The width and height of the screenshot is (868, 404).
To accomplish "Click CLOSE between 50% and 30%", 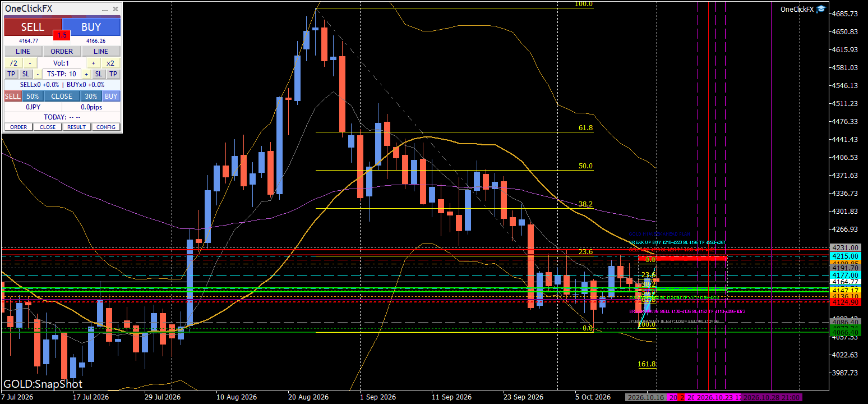I will tap(62, 96).
